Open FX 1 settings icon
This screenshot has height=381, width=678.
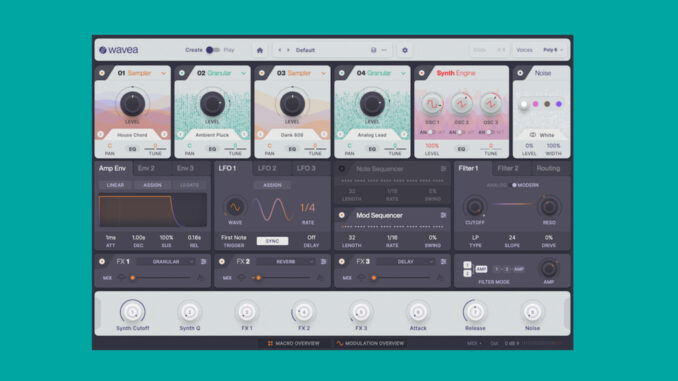click(x=203, y=262)
